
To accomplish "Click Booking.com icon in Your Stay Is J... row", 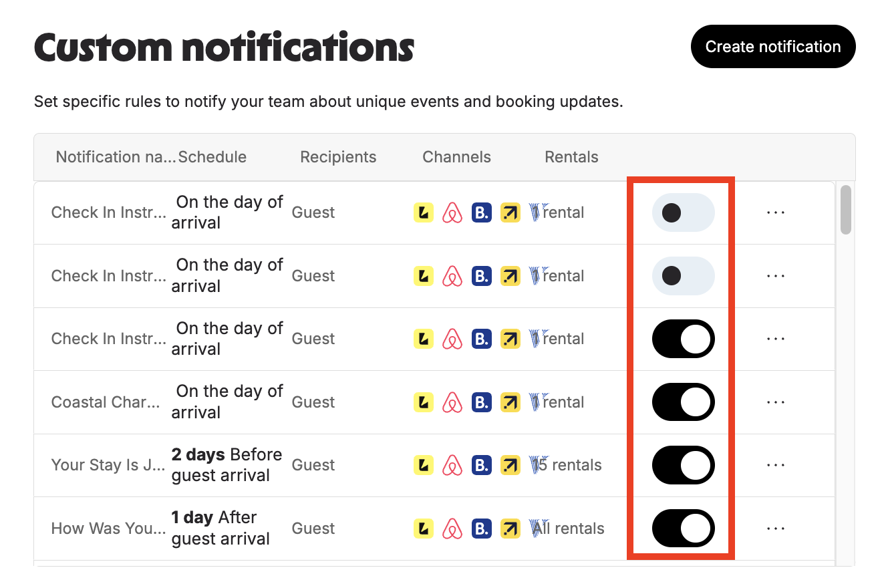I will point(482,465).
